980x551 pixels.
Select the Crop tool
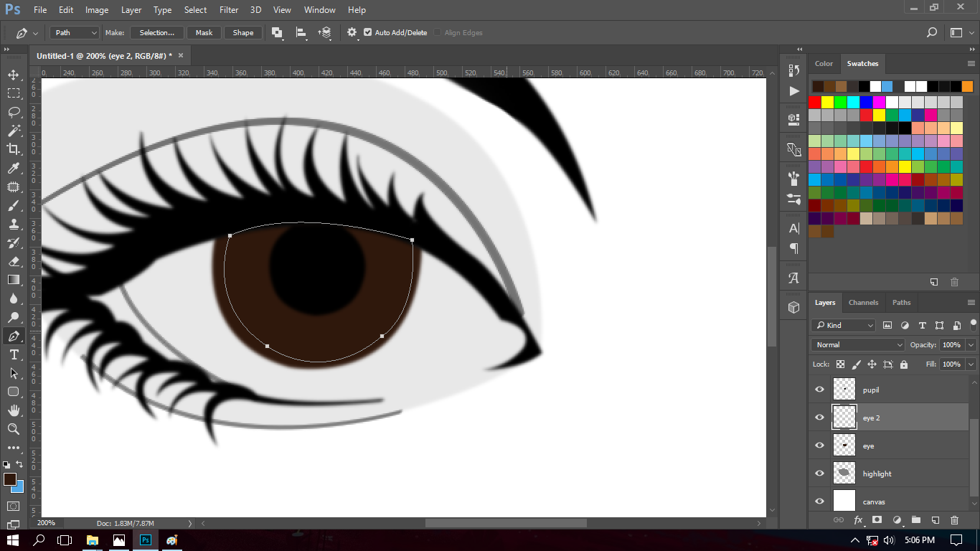click(14, 149)
